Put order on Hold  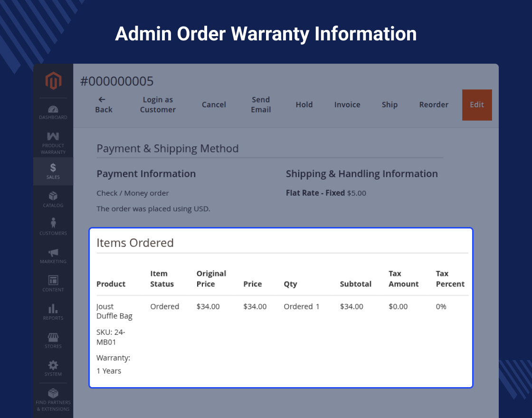[304, 104]
